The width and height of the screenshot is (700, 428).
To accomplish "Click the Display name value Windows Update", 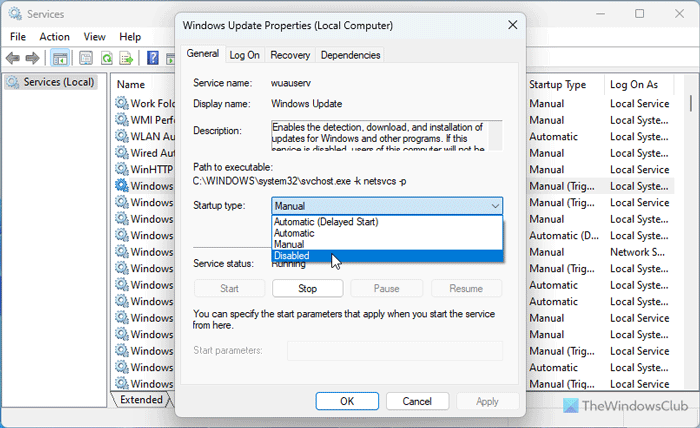I will (x=307, y=104).
